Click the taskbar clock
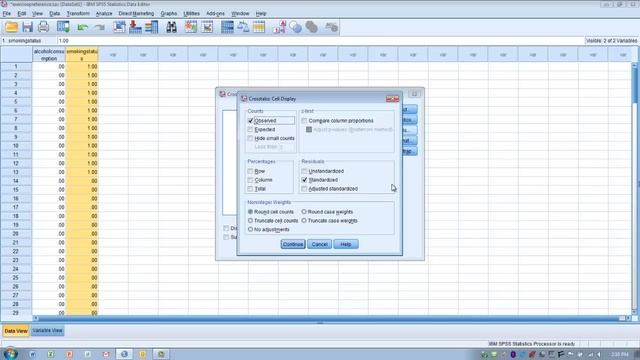This screenshot has width=640, height=360. (620, 354)
